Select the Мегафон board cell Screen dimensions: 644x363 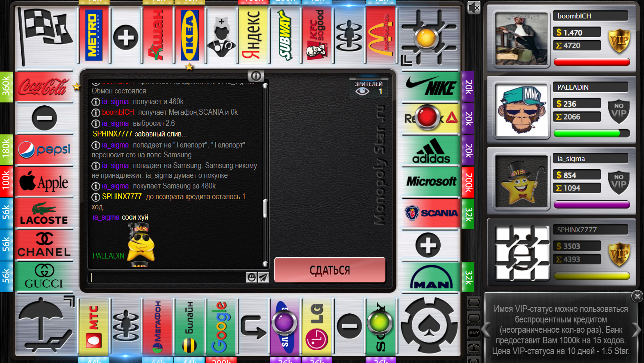point(158,327)
